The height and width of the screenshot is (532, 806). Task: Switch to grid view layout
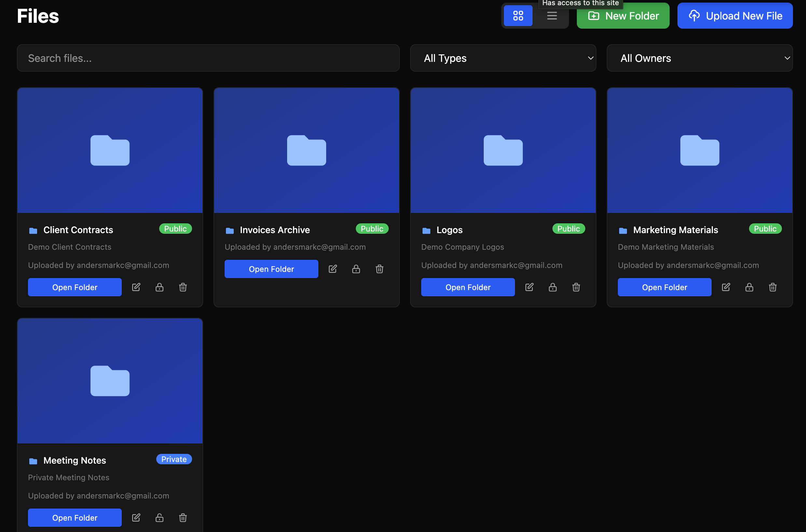[x=518, y=16]
